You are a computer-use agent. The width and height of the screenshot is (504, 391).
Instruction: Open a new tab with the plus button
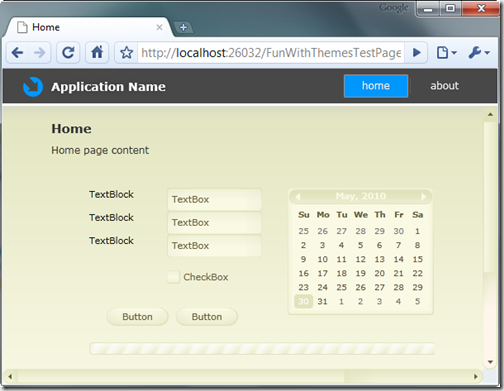click(x=183, y=27)
